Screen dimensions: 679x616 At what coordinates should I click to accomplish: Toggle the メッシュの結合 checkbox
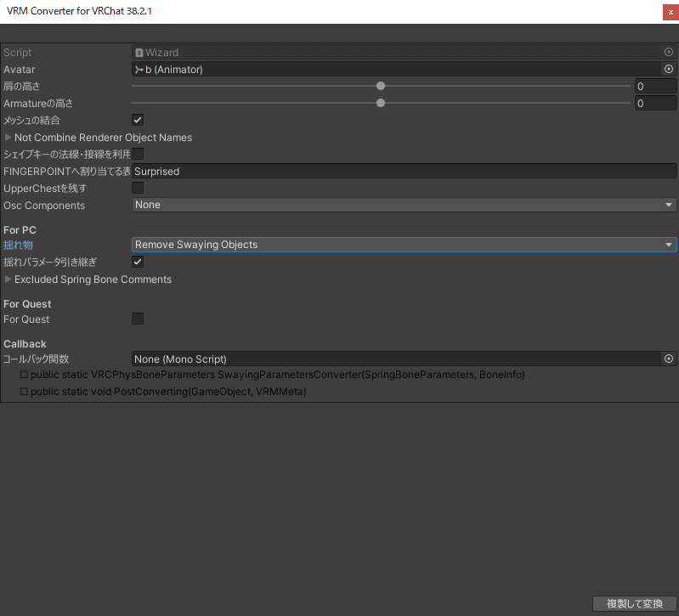coord(138,120)
